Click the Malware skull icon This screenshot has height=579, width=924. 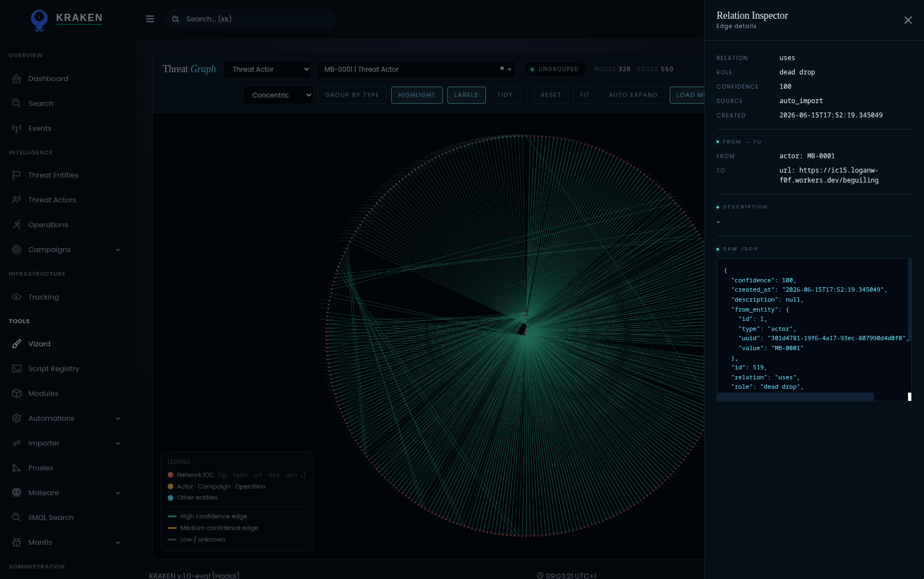tap(17, 492)
